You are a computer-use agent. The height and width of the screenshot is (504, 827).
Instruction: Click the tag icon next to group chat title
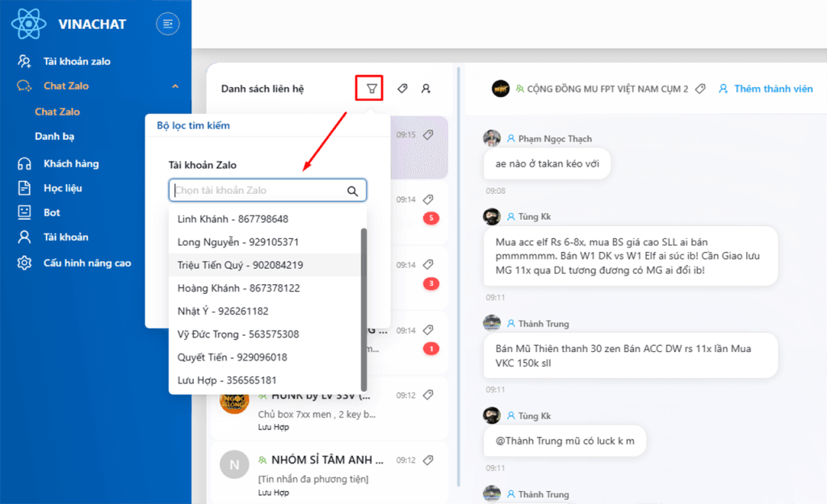tap(701, 89)
